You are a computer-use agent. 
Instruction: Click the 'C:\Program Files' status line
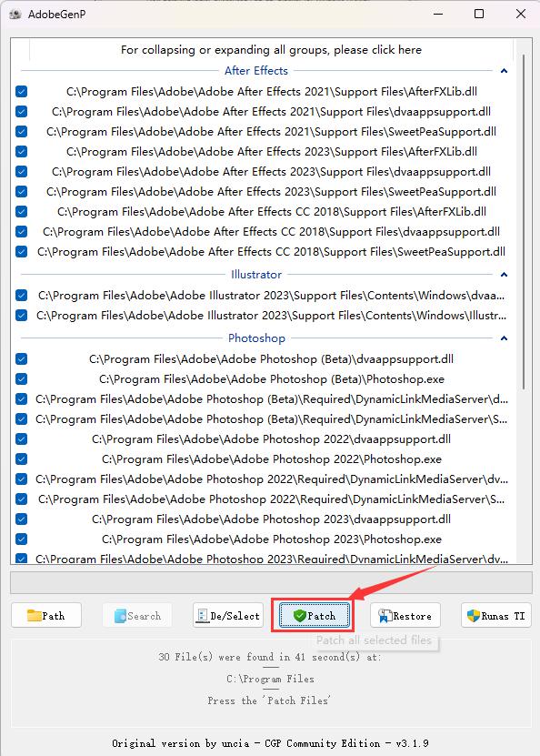point(270,679)
